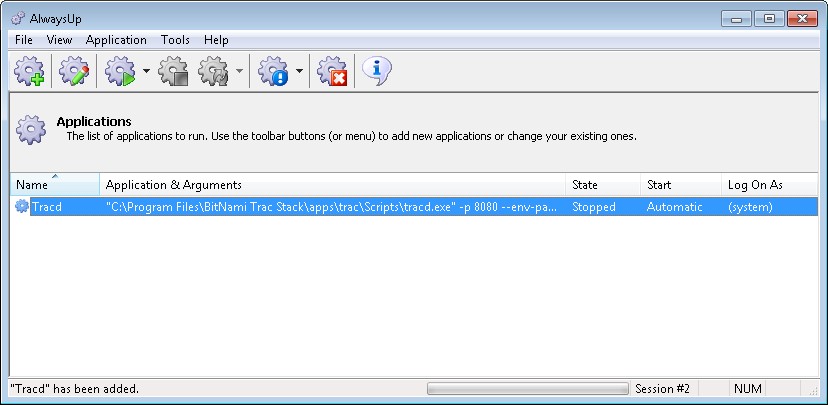Open the report gear dropdown arrow

[x=299, y=71]
